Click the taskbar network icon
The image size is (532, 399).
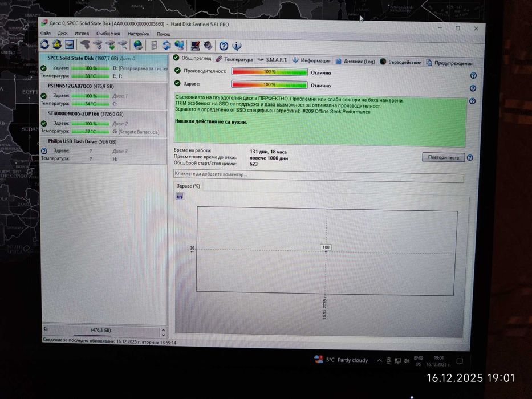click(x=397, y=361)
